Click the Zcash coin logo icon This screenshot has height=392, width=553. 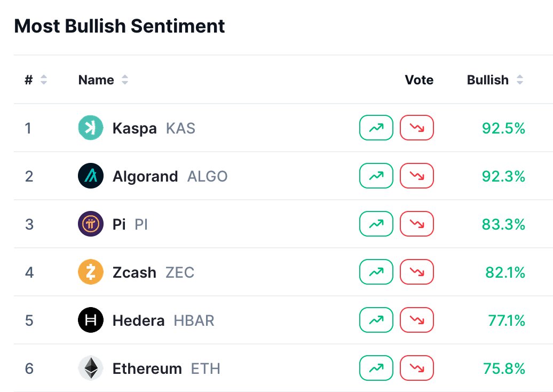click(x=91, y=272)
